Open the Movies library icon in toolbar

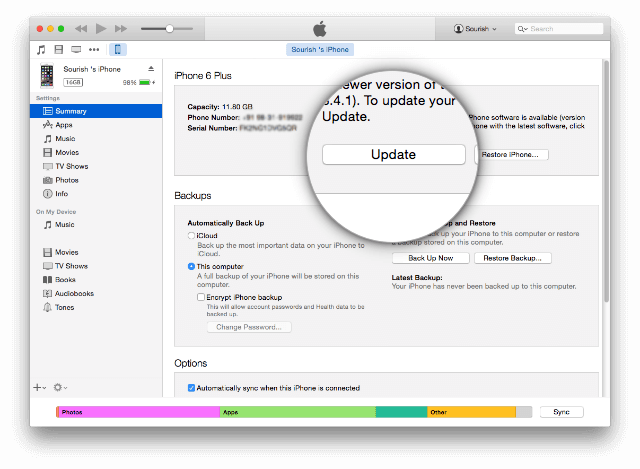59,50
